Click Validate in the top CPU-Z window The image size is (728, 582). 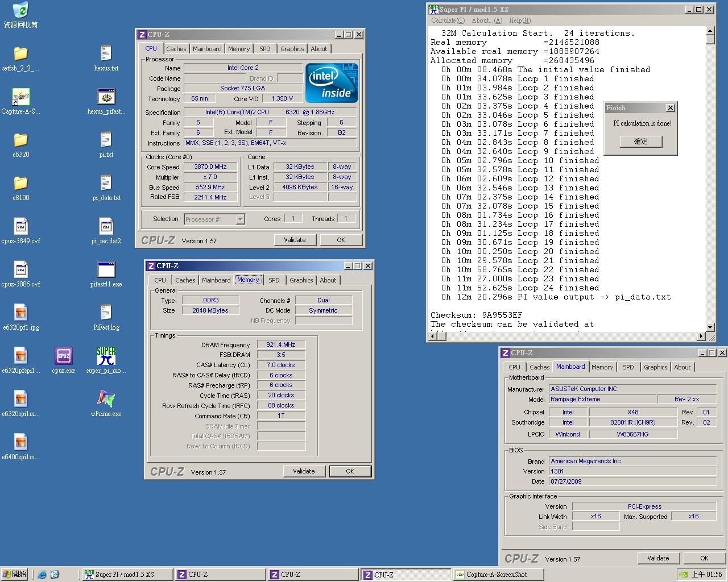[x=295, y=240]
